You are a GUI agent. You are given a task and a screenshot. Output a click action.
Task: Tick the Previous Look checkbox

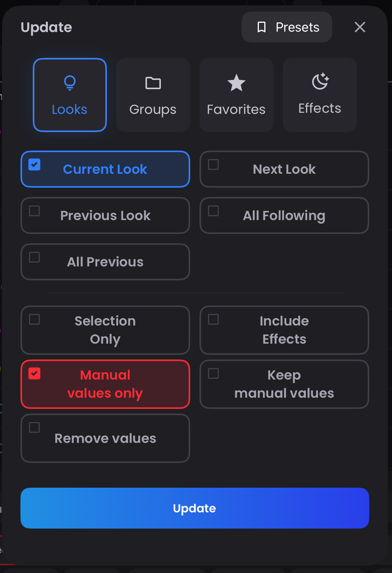click(x=34, y=211)
